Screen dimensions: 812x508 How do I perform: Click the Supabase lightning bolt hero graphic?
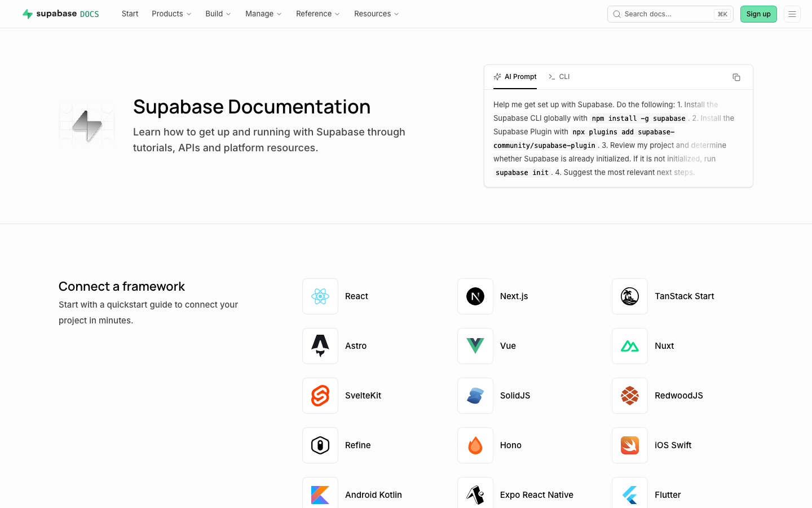tap(87, 125)
